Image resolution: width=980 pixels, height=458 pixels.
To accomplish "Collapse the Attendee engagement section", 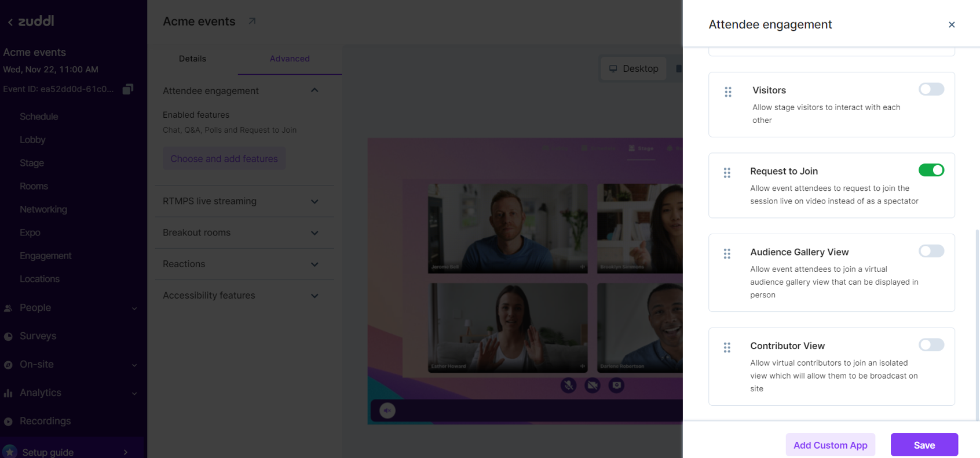I will (315, 90).
